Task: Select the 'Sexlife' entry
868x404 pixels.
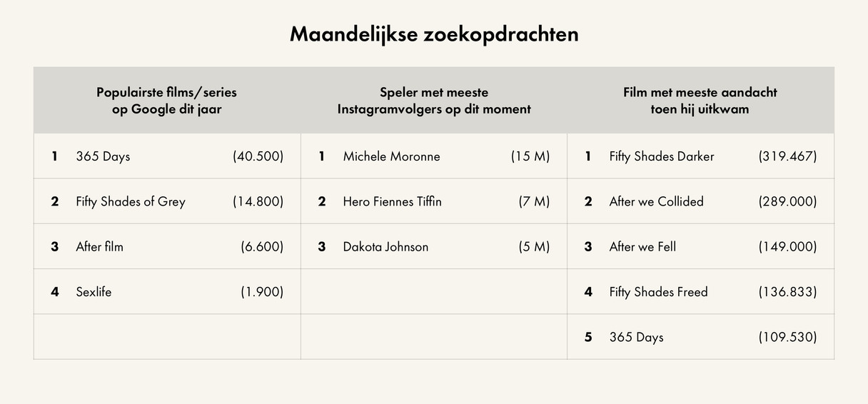Action: 94,292
